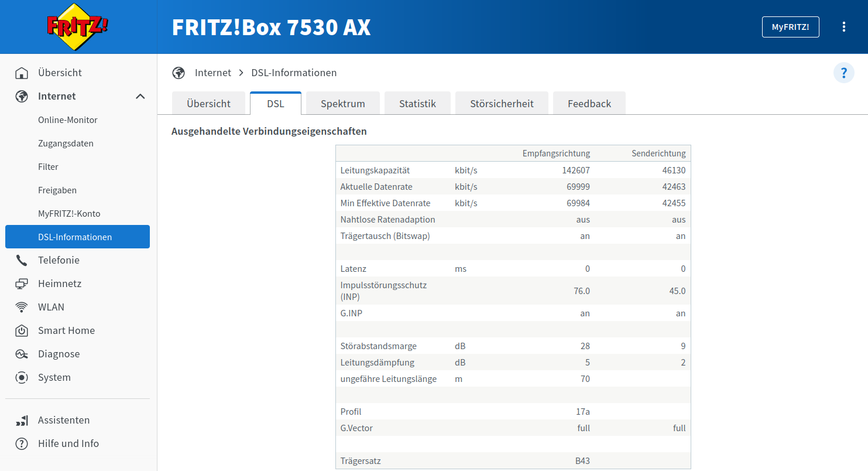Screen dimensions: 868x471
Task: Open the Heimnetz sidebar menu
Action: 77,284
